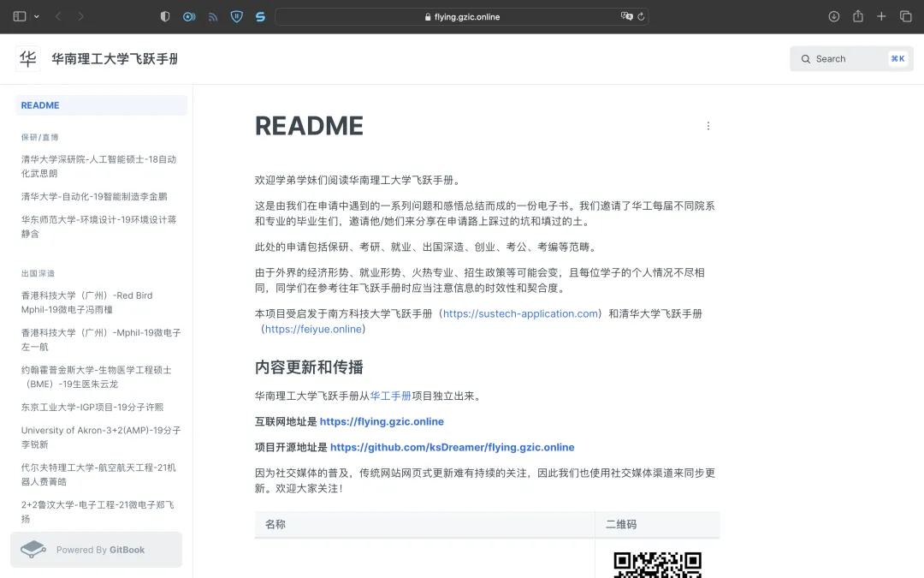Show Safari downloads
This screenshot has height=578, width=924.
[x=834, y=16]
